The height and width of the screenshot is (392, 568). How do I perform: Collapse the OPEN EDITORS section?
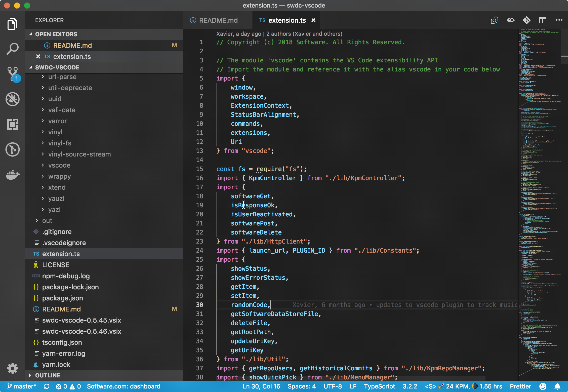tap(56, 34)
